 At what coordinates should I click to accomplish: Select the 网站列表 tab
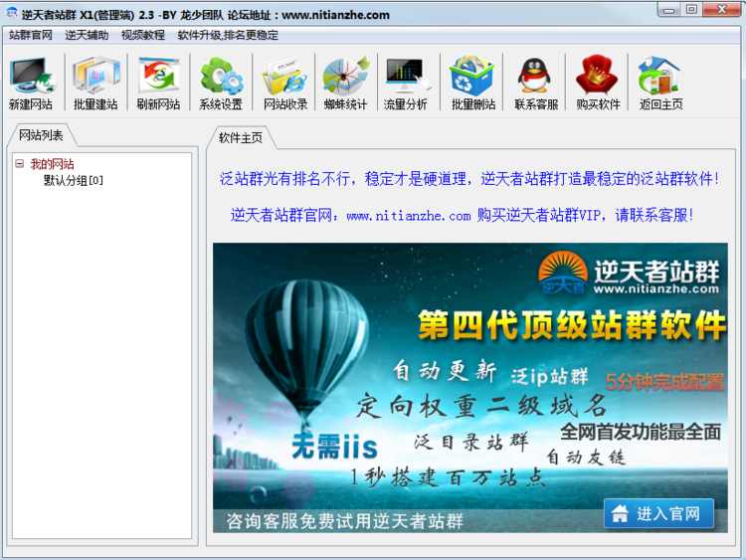pyautogui.click(x=41, y=135)
